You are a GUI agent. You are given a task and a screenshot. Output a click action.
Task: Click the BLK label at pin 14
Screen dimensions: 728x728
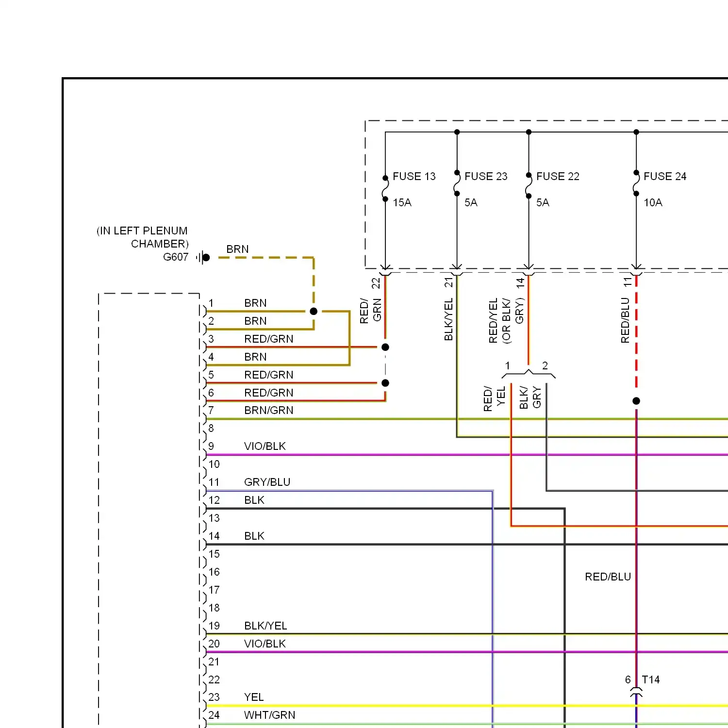pos(254,536)
